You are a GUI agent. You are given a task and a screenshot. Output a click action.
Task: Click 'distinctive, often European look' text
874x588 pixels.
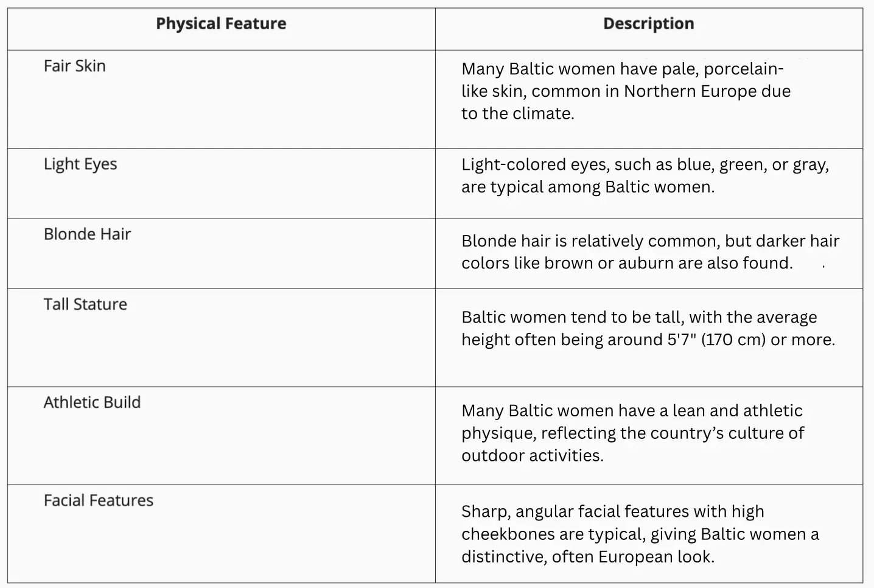pyautogui.click(x=588, y=557)
